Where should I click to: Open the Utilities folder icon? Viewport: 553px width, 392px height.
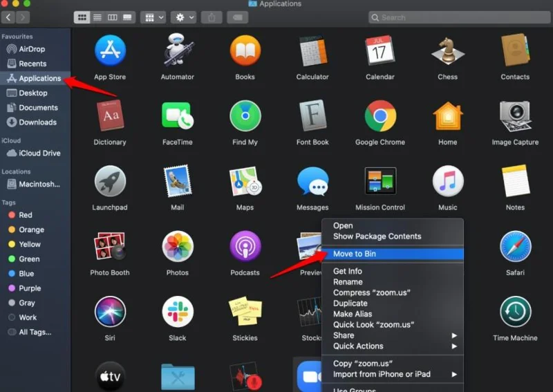pyautogui.click(x=178, y=377)
